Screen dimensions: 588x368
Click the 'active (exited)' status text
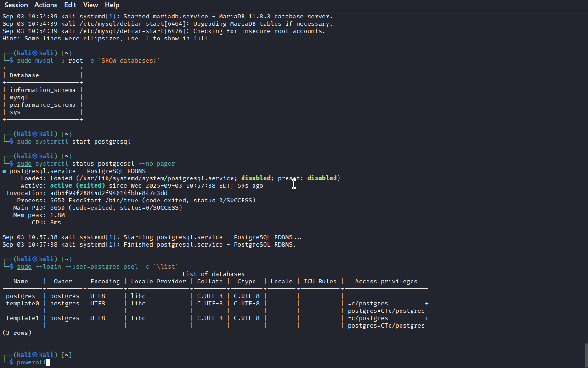(x=78, y=186)
